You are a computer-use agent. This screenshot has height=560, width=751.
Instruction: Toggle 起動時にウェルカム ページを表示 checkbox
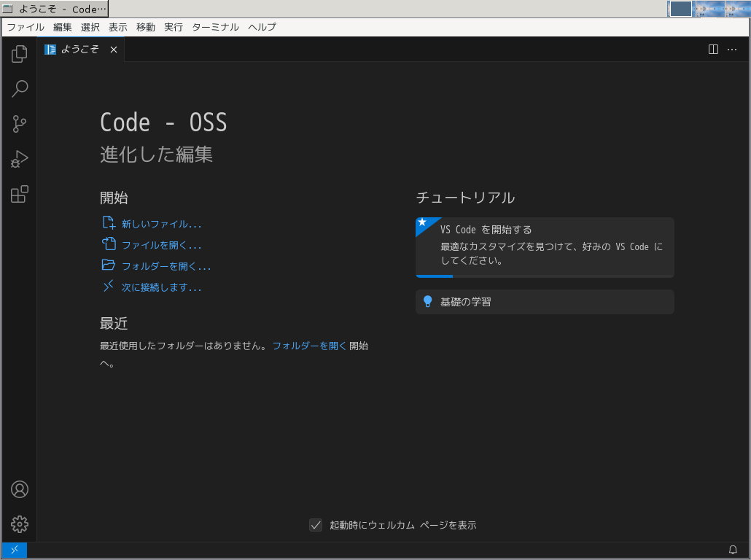(x=316, y=525)
